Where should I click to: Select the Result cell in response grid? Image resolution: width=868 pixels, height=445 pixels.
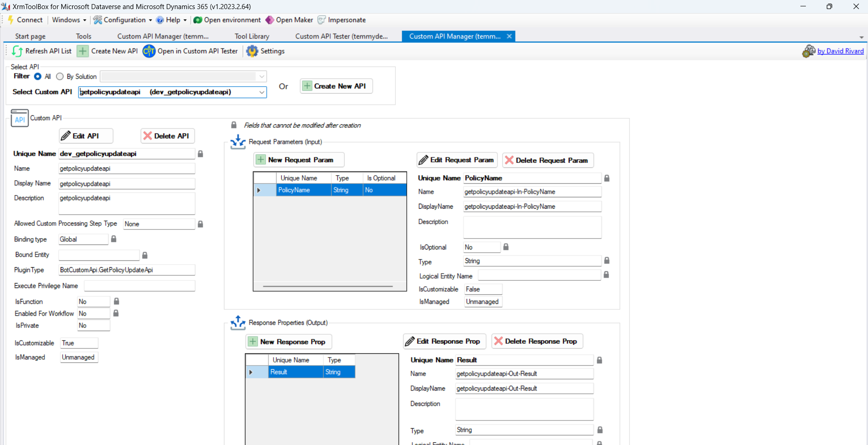(x=296, y=372)
